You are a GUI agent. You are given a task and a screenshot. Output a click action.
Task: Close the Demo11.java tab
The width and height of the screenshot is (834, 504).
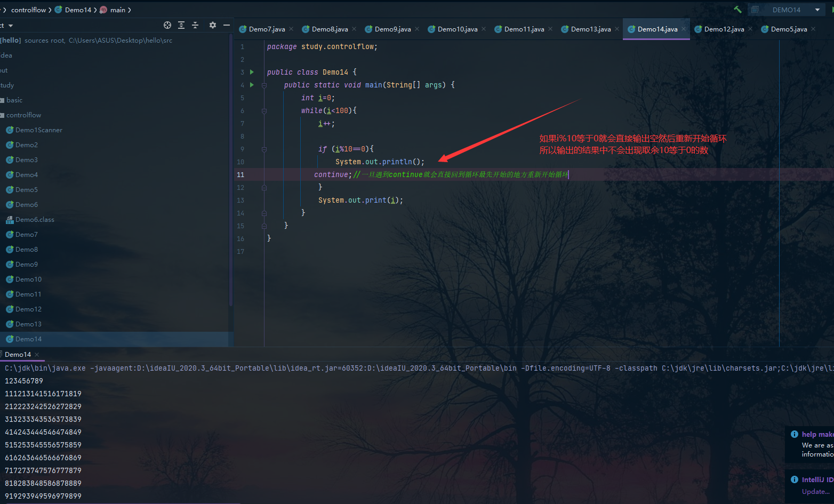pyautogui.click(x=550, y=29)
